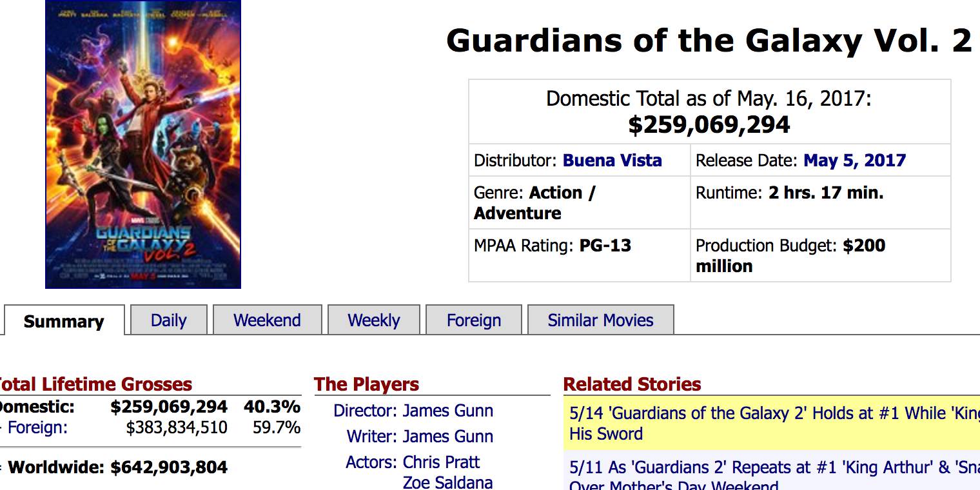
Task: Select the Summary tab
Action: pyautogui.click(x=64, y=321)
